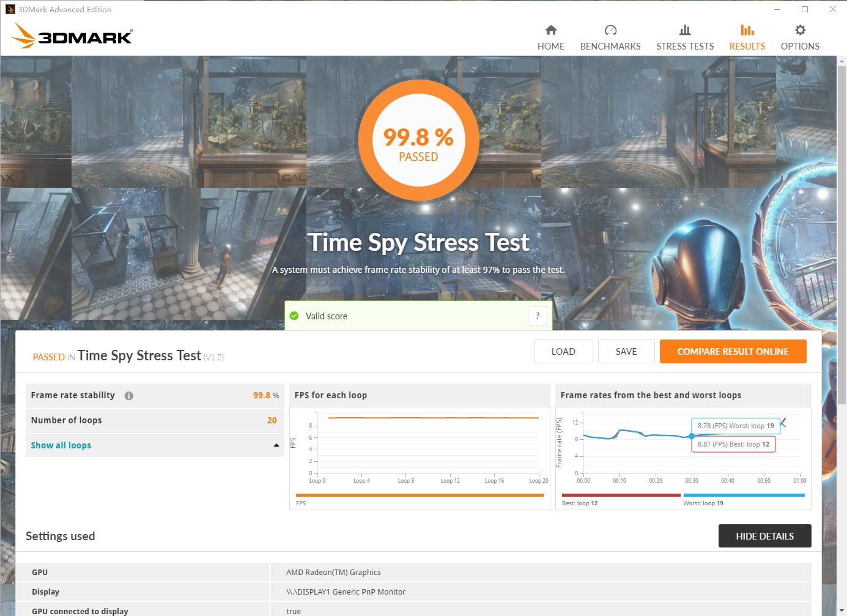847x616 pixels.
Task: Go to HOME tab
Action: point(551,46)
